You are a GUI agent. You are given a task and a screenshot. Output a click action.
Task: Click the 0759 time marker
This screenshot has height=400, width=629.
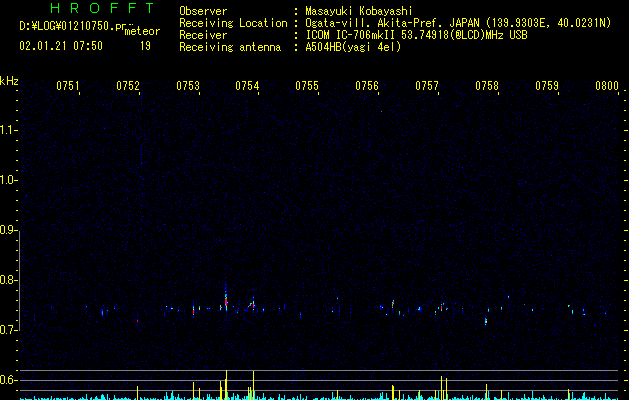click(x=547, y=86)
